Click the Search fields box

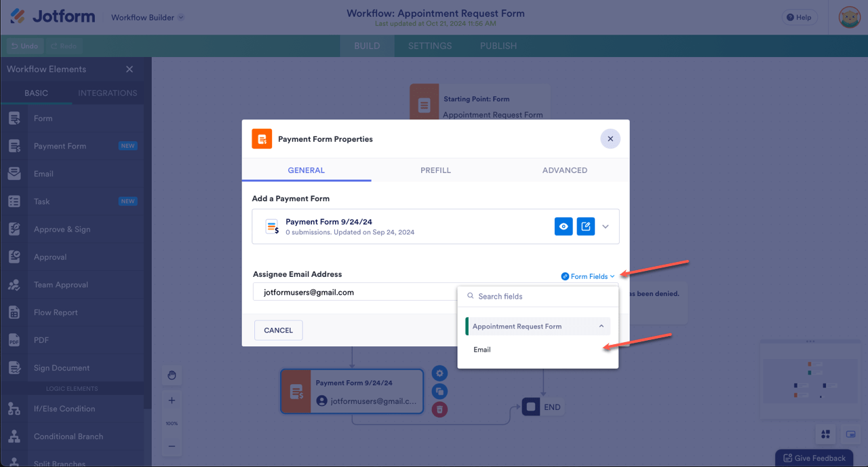[538, 297]
